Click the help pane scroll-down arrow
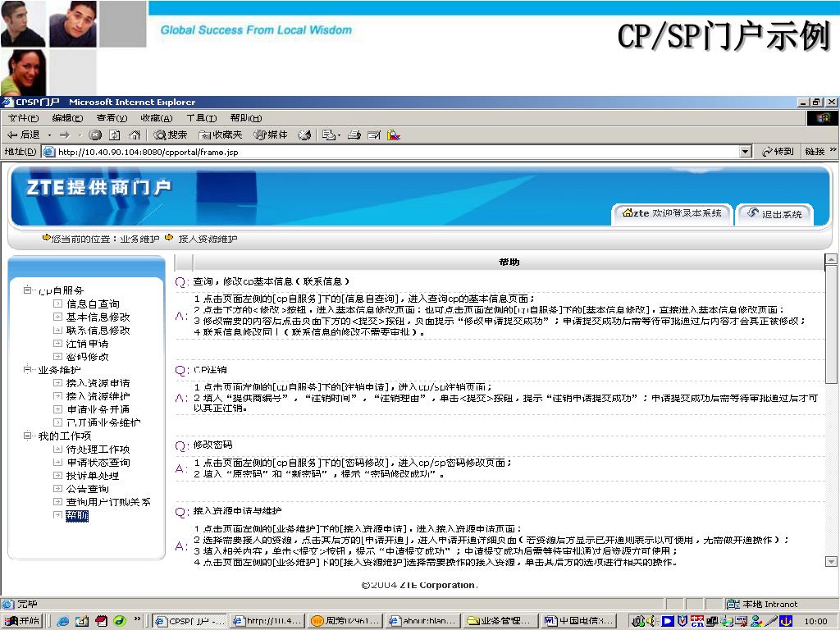 831,561
